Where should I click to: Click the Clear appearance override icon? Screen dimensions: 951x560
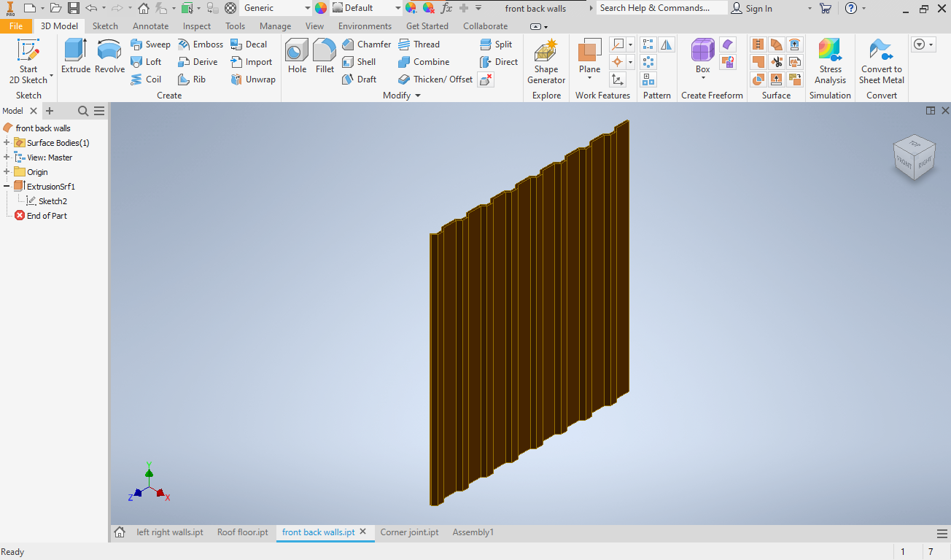click(429, 8)
